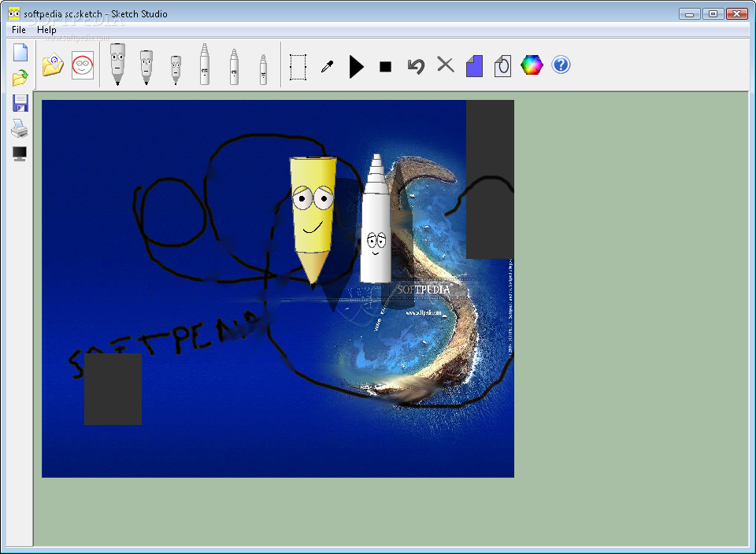Maximize the Sketch Studio window
The height and width of the screenshot is (554, 756).
[713, 14]
